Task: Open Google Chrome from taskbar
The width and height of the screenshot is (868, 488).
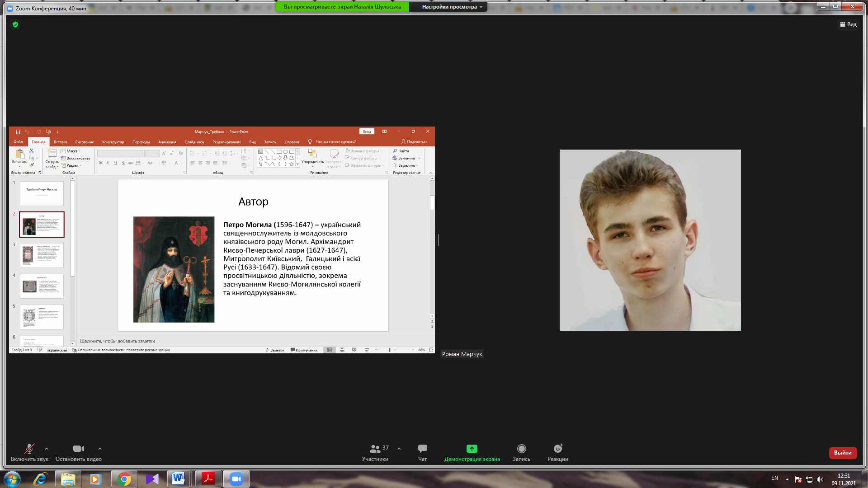Action: tap(124, 479)
